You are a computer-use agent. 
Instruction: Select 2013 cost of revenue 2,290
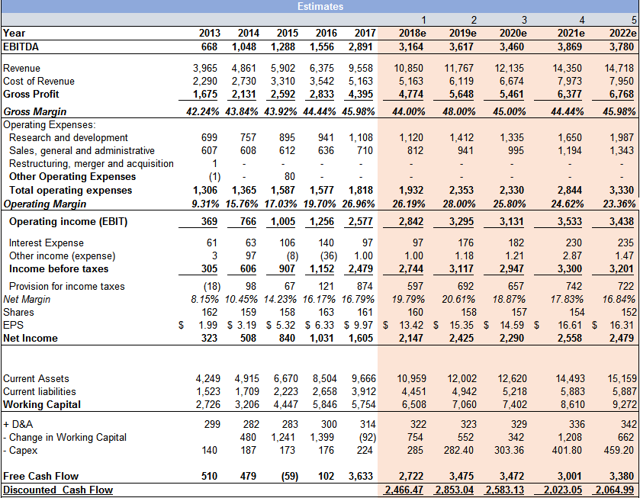(x=205, y=81)
